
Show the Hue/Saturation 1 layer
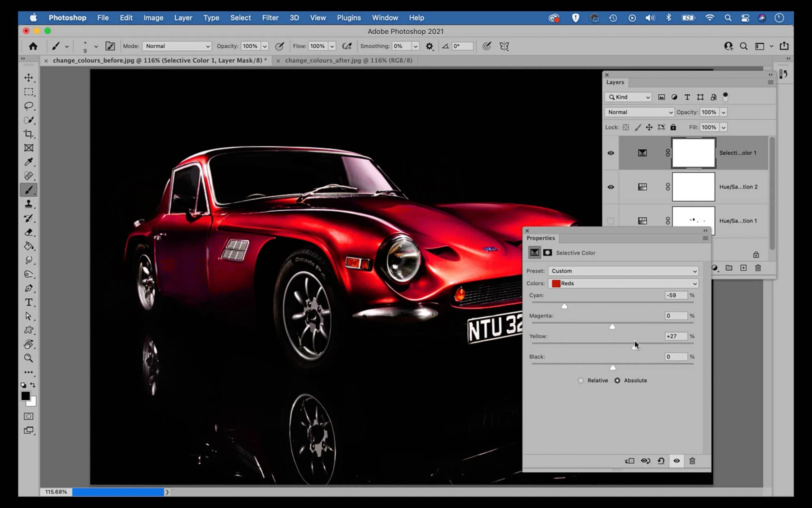point(611,221)
